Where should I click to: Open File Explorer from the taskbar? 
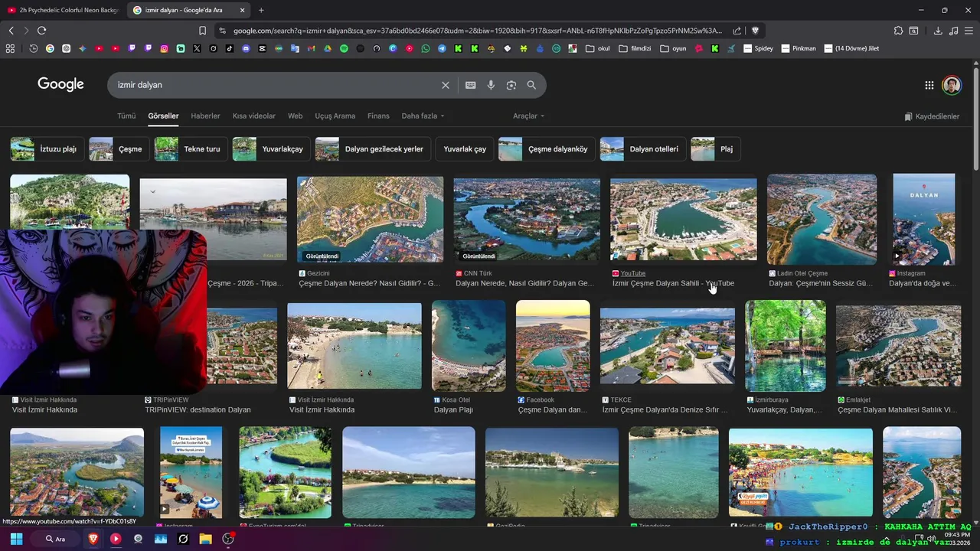(205, 539)
